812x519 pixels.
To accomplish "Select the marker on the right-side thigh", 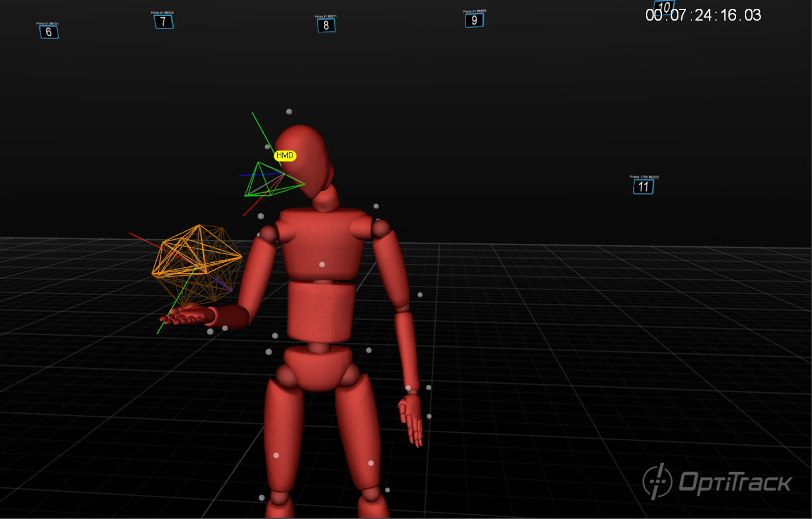I will pos(371,463).
